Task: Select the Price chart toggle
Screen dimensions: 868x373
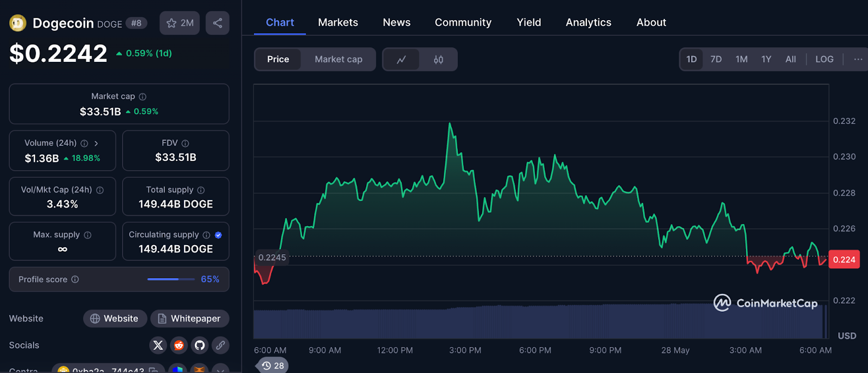Action: 278,59
